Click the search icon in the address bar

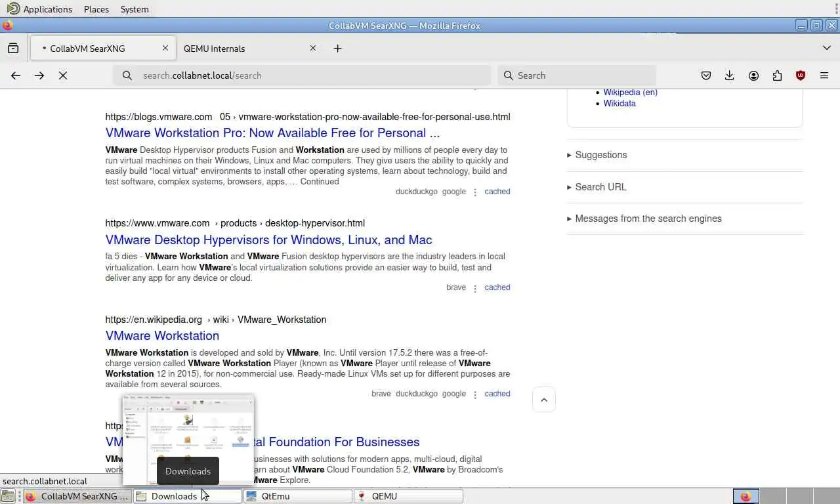click(x=127, y=75)
